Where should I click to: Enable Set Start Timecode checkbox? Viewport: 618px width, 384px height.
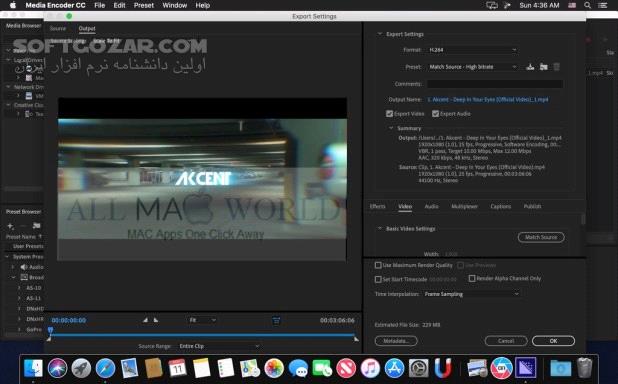point(378,279)
